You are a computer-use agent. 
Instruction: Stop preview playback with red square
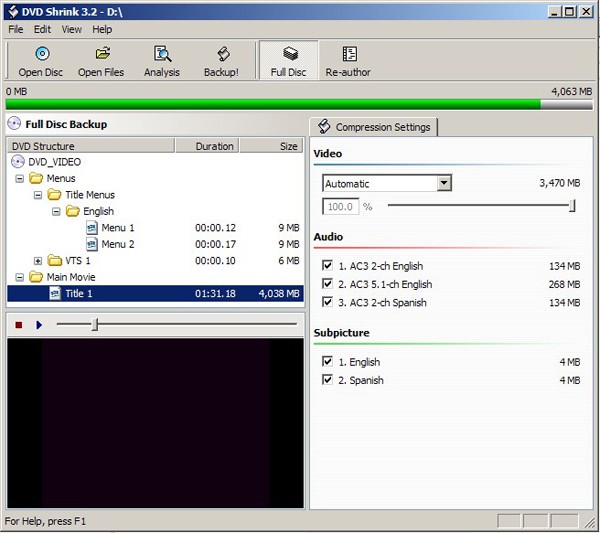[18, 325]
